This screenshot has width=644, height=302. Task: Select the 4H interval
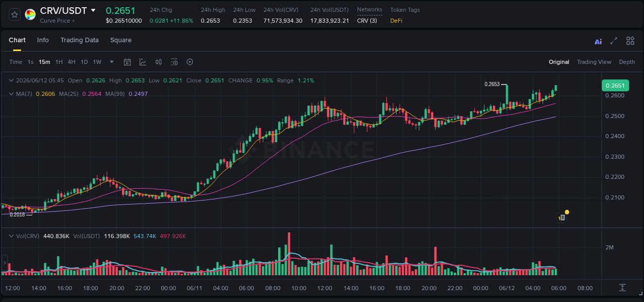(x=71, y=62)
